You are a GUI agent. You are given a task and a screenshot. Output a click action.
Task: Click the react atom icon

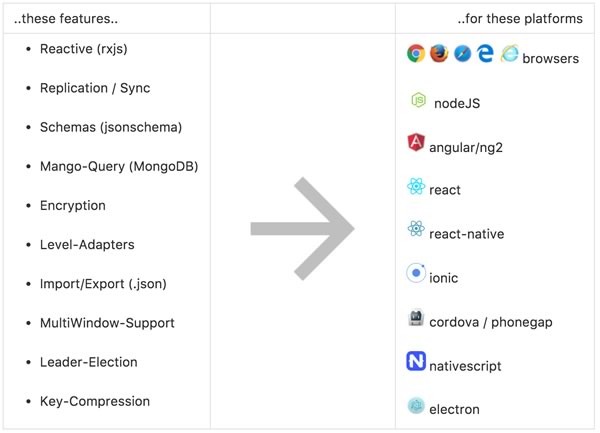point(416,186)
